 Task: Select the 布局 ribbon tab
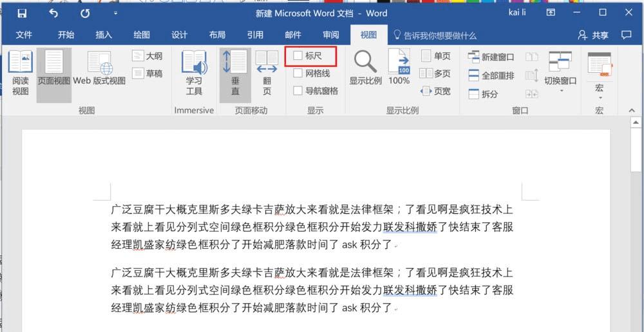[217, 35]
